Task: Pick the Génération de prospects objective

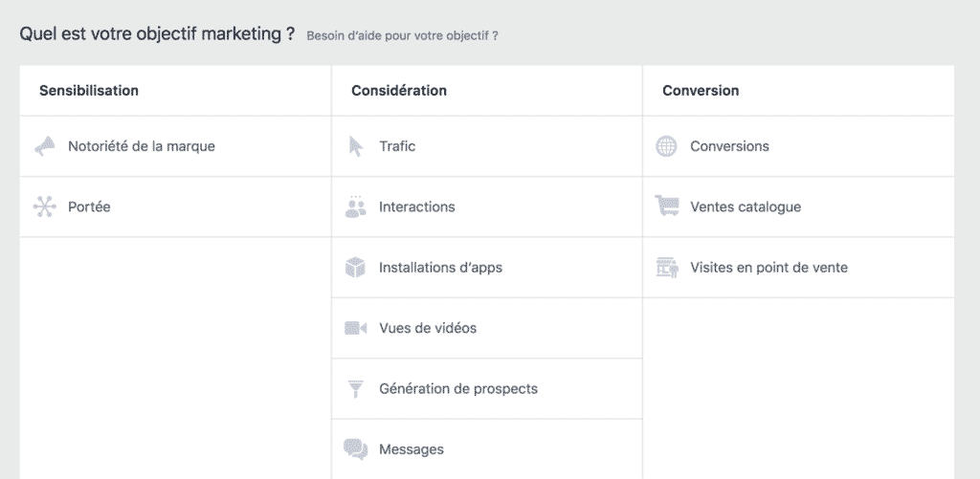Action: [458, 388]
